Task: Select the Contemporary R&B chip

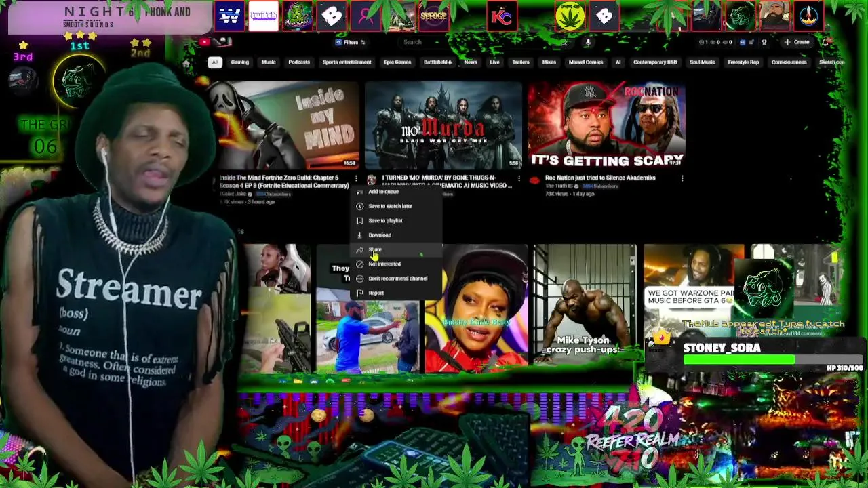Action: pyautogui.click(x=654, y=62)
